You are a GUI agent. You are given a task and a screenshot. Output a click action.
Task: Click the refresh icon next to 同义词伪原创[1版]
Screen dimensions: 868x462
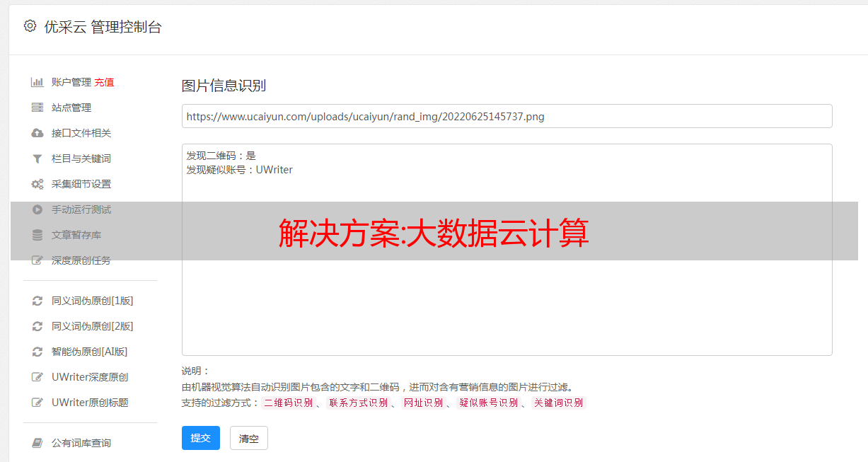37,301
